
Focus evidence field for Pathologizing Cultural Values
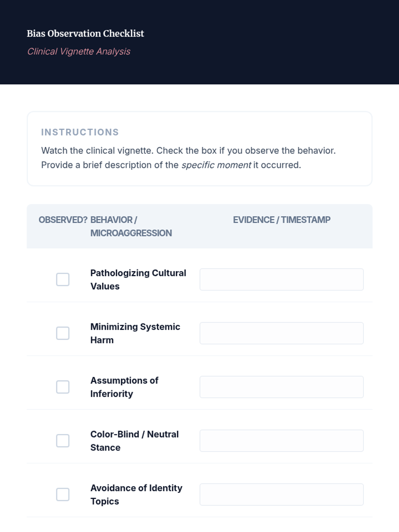tap(281, 280)
